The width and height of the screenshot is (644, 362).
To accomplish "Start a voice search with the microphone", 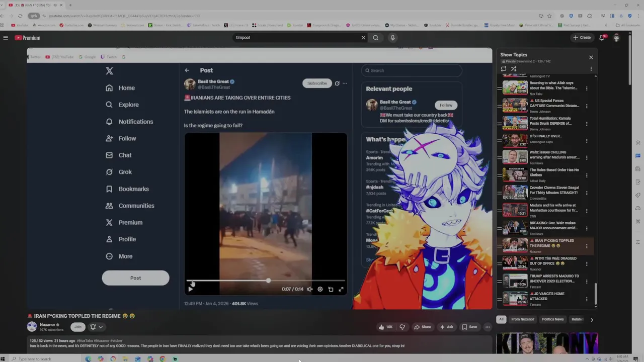I will click(392, 38).
